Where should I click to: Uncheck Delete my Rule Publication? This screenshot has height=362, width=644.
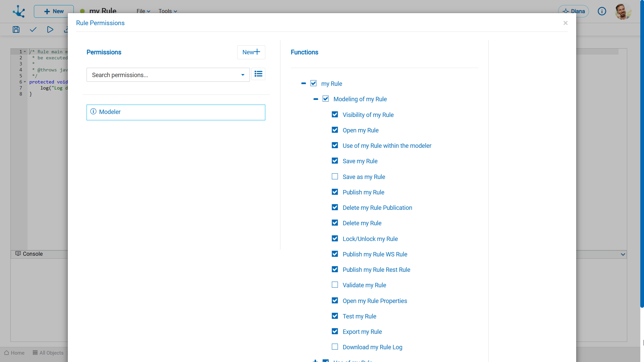click(335, 207)
